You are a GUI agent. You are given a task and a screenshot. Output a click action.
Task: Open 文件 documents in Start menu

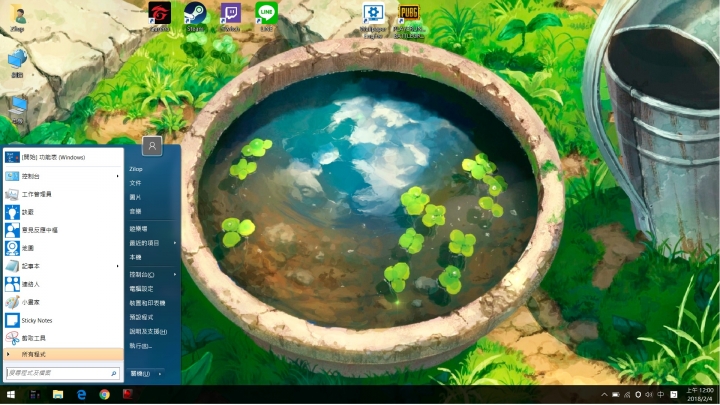[x=135, y=183]
